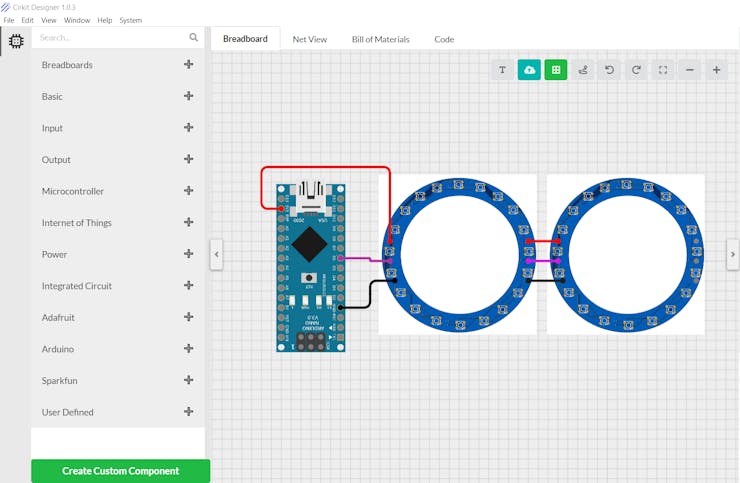Open the Bill of Materials tab
This screenshot has width=740, height=483.
pyautogui.click(x=380, y=39)
